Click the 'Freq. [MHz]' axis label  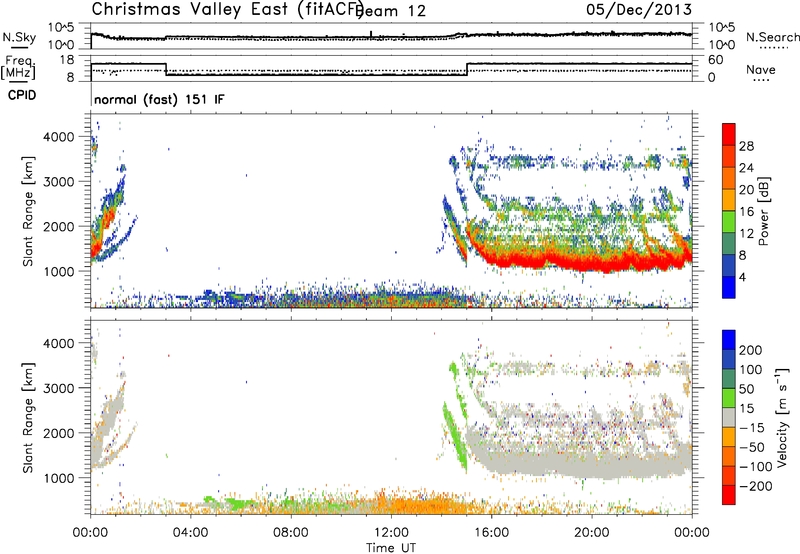point(20,67)
